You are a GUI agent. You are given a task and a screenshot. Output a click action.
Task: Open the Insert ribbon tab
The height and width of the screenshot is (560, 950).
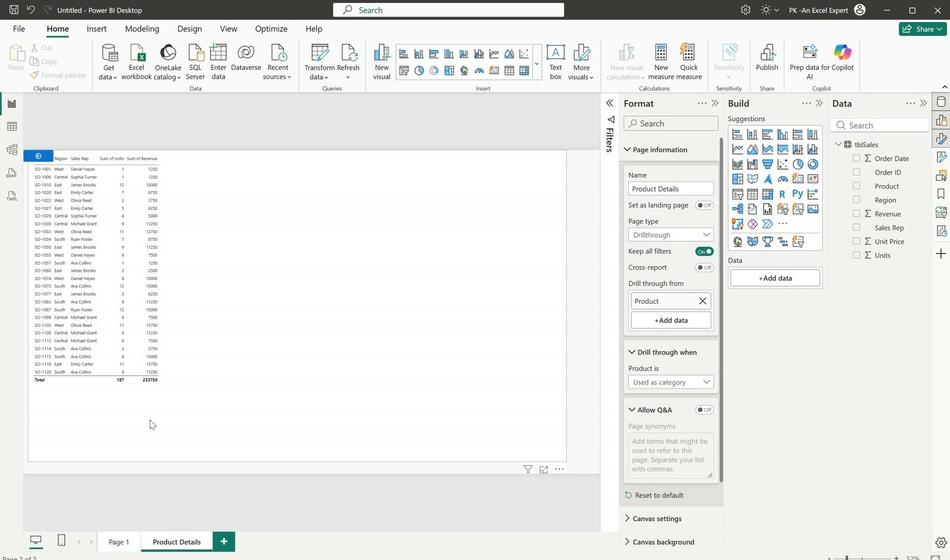coord(96,28)
